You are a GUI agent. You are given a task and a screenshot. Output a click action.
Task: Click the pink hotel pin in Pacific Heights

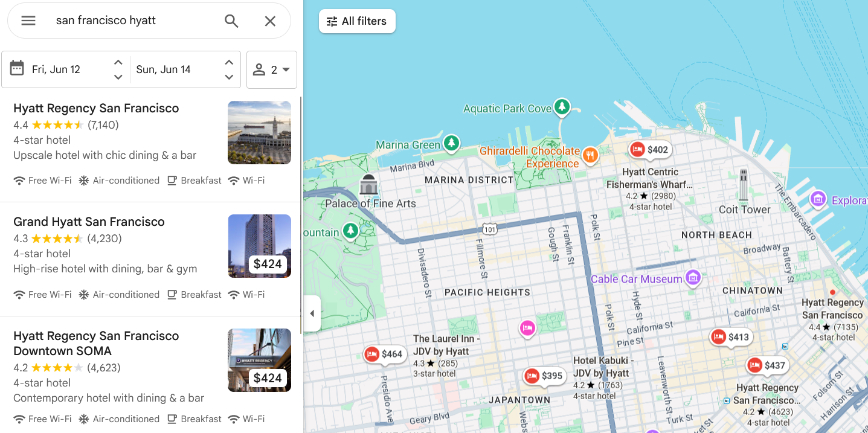click(x=527, y=328)
